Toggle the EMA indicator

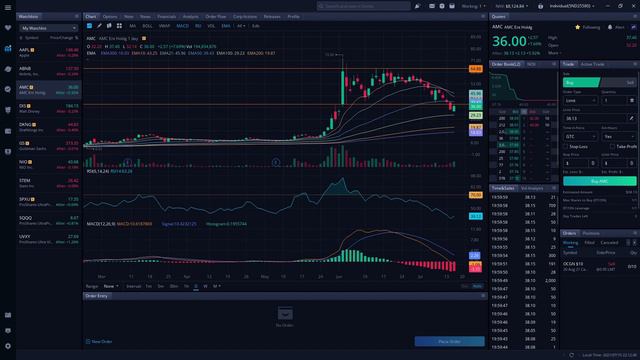(x=226, y=26)
